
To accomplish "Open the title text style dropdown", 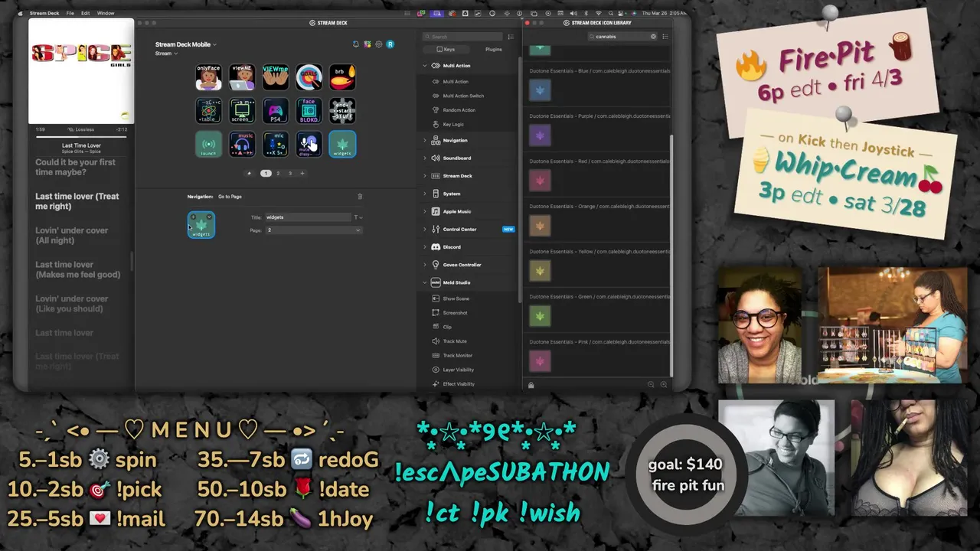I will click(358, 217).
